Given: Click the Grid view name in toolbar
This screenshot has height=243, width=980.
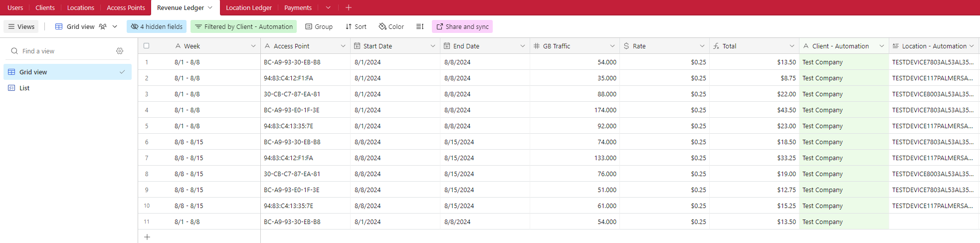Looking at the screenshot, I should (80, 26).
